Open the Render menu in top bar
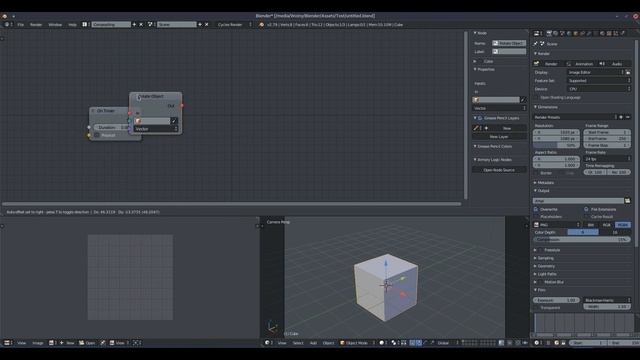This screenshot has width=640, height=360. tap(36, 24)
